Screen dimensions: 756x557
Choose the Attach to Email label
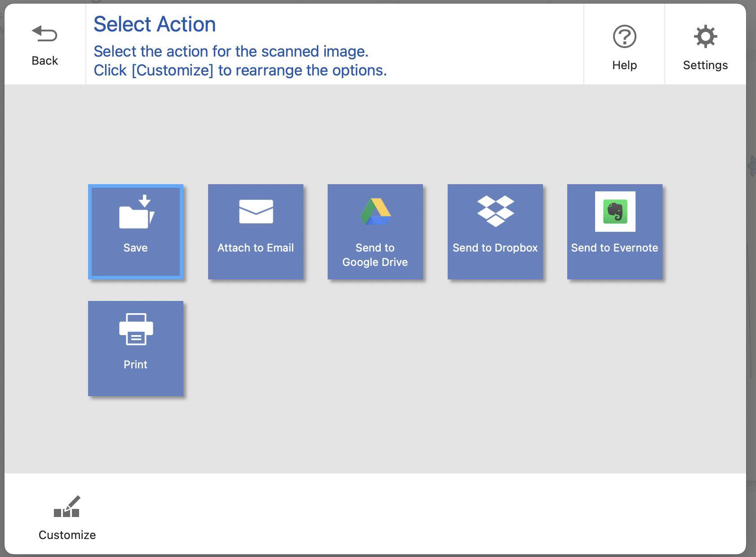click(x=255, y=248)
